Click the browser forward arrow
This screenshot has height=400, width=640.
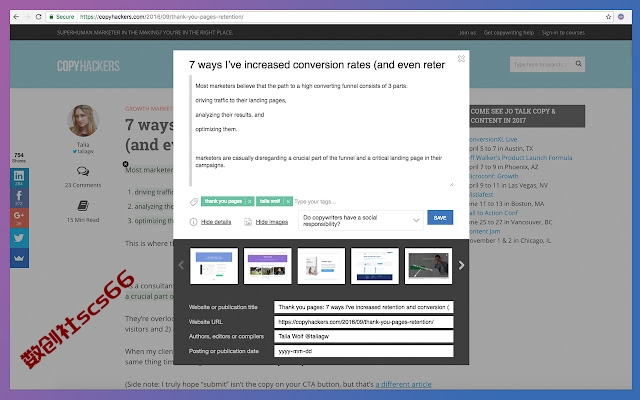(x=27, y=17)
